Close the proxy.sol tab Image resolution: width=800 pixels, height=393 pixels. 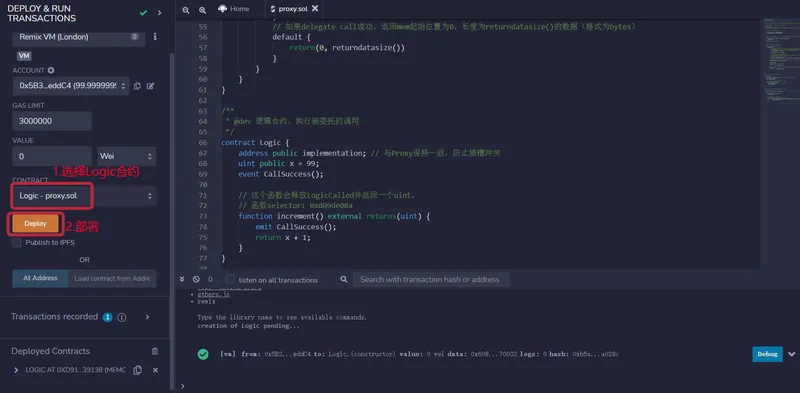315,9
